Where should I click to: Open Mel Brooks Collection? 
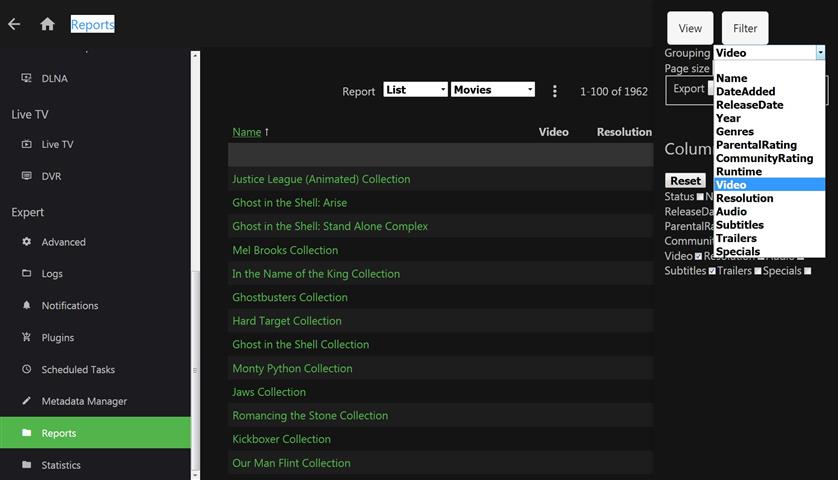point(285,250)
